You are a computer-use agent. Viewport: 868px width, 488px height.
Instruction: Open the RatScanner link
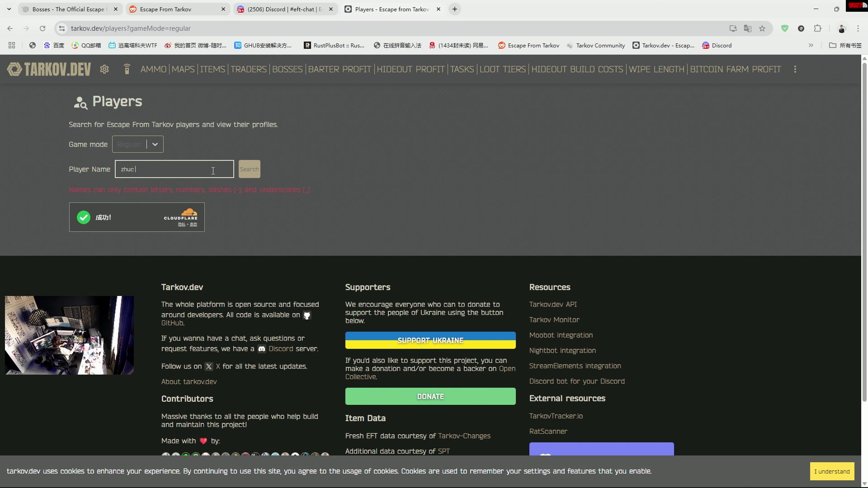(548, 432)
